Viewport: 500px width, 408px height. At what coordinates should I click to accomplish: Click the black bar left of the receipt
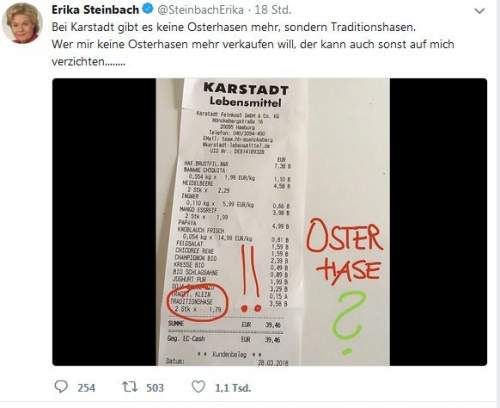[104, 222]
